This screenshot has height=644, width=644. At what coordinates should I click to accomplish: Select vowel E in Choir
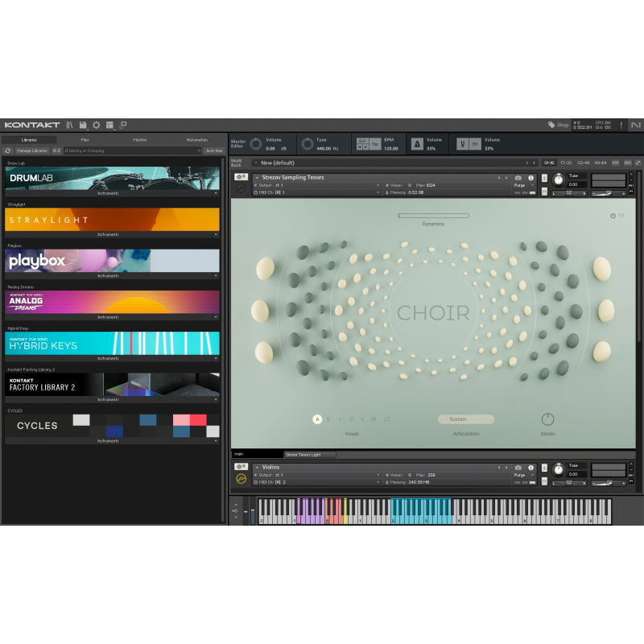(x=328, y=419)
